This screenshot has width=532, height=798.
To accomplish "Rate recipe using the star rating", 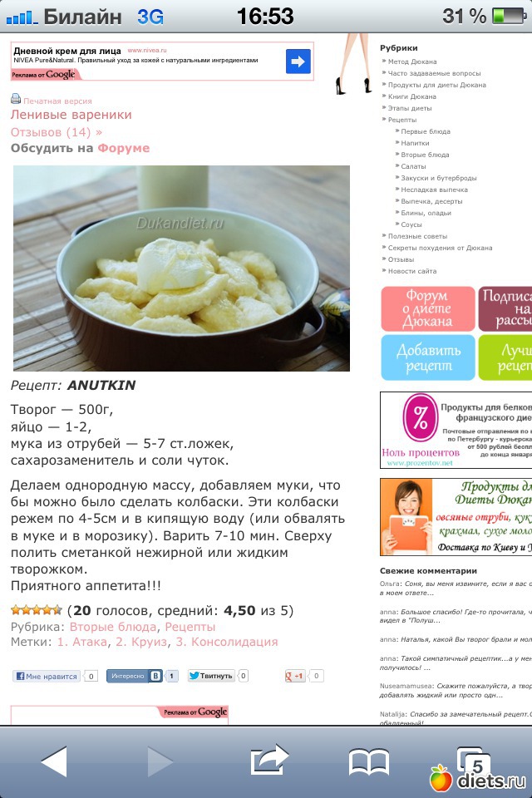I will pos(36,609).
